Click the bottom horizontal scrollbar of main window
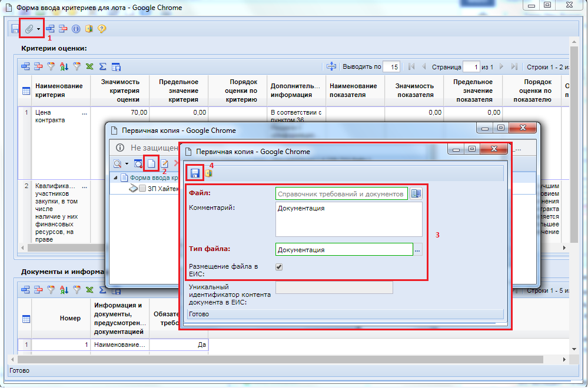The image size is (588, 388). pyautogui.click(x=280, y=360)
